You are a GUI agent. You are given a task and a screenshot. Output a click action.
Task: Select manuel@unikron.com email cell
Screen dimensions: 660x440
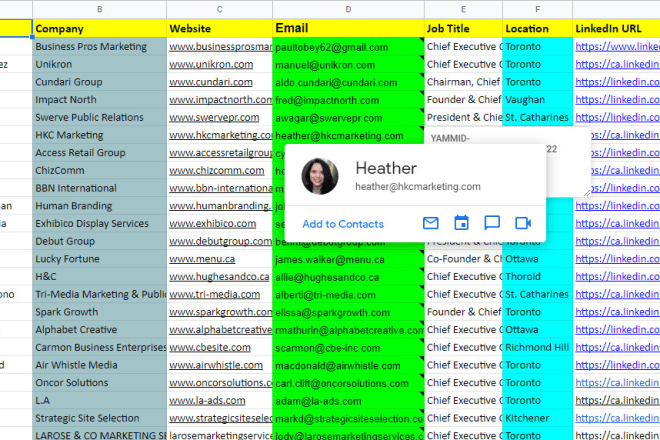[348, 64]
